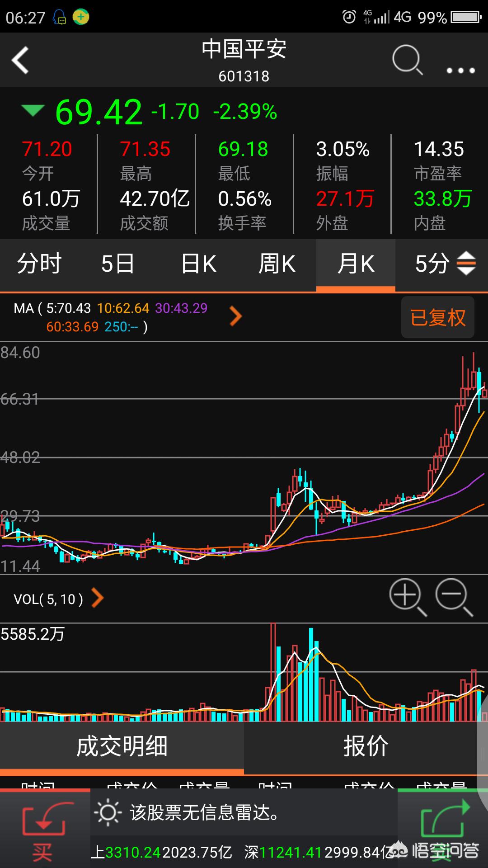Tap the Shenzhen index 11241.41 ticker

pos(291,853)
